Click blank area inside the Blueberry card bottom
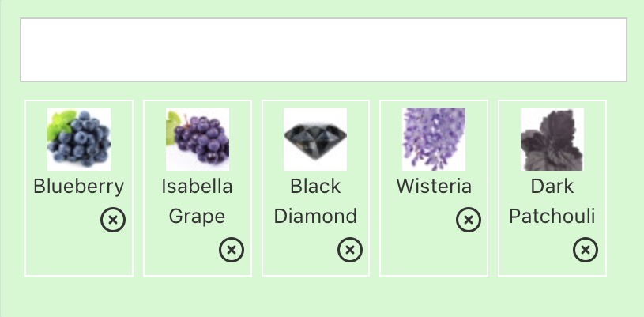644x317 pixels. 79,255
